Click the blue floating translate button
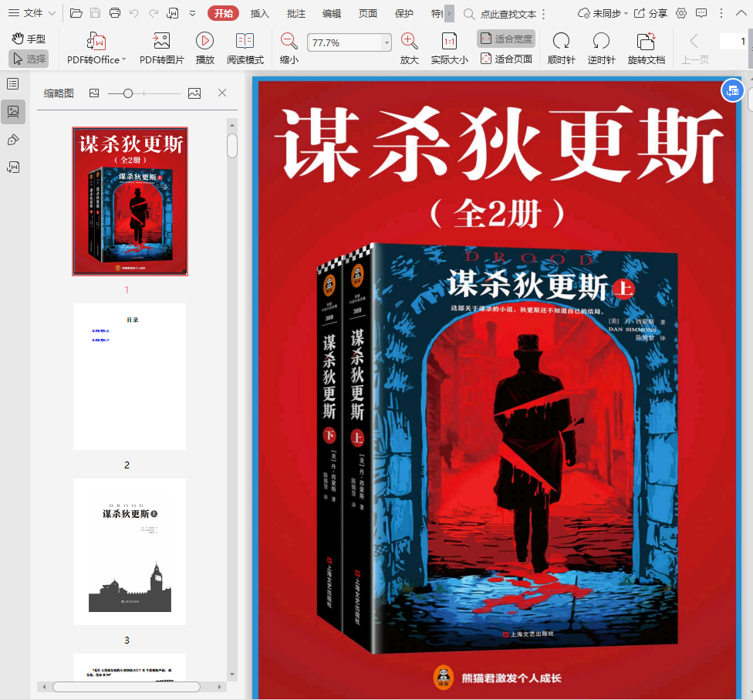Screen dimensions: 753x700 732,90
